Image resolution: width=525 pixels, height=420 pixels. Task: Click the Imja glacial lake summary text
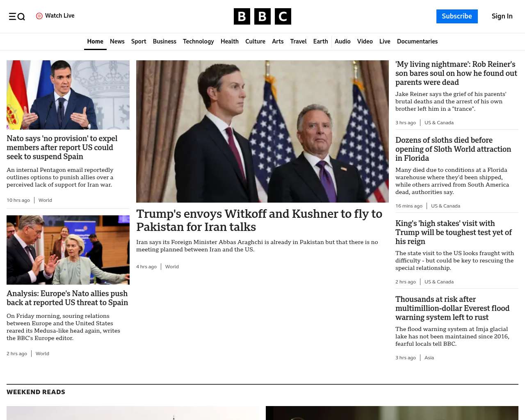[x=452, y=336]
